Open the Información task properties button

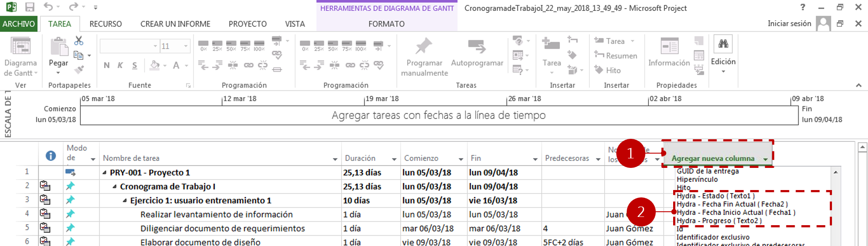pyautogui.click(x=669, y=52)
